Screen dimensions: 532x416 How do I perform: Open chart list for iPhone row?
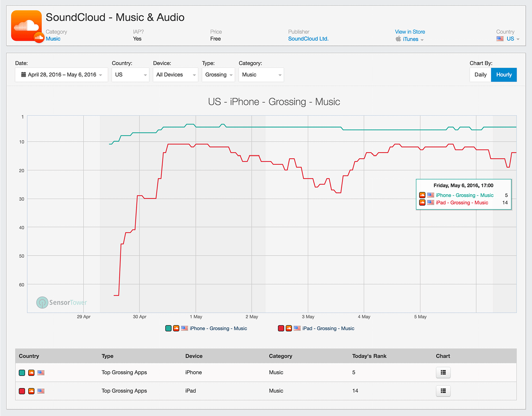pyautogui.click(x=443, y=372)
